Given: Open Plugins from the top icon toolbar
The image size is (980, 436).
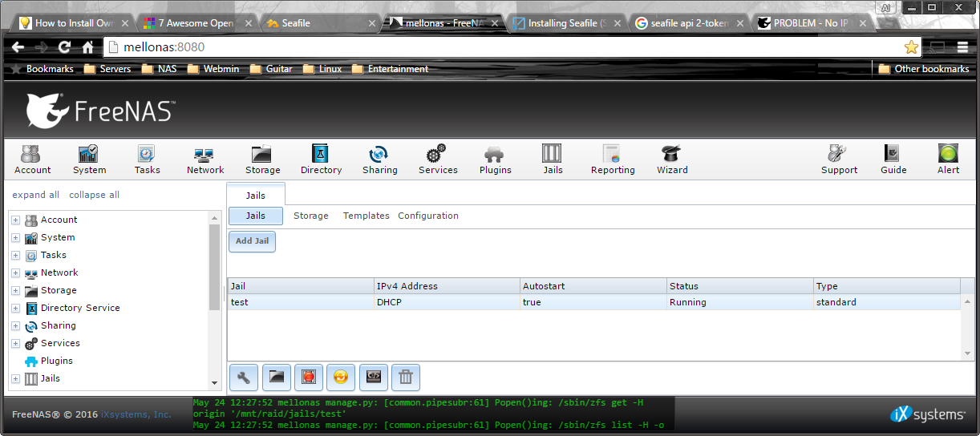Looking at the screenshot, I should (x=495, y=159).
